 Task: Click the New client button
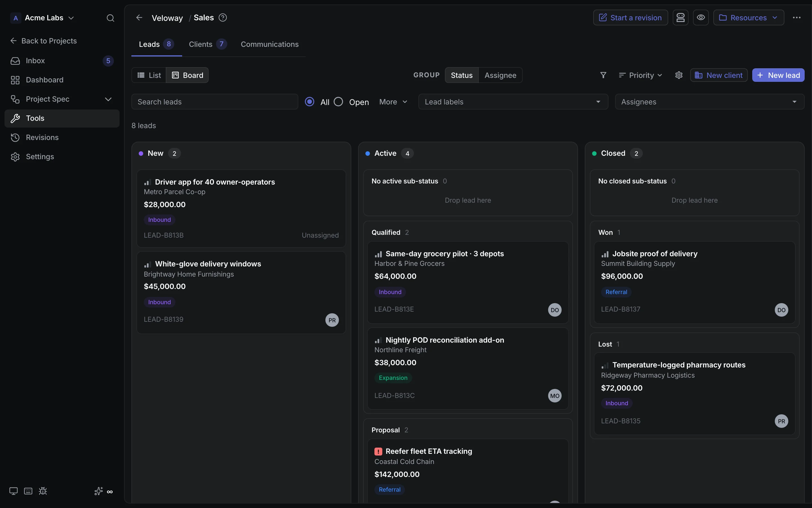click(x=719, y=75)
